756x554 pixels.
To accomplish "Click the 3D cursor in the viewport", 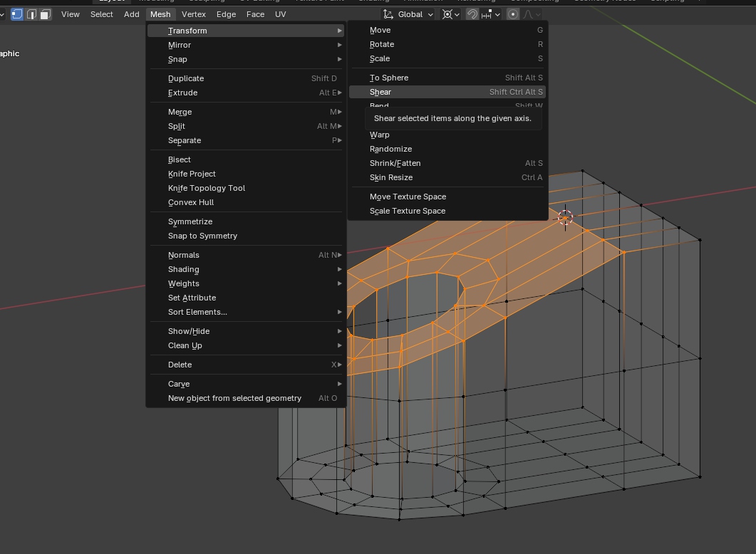I will pos(565,217).
